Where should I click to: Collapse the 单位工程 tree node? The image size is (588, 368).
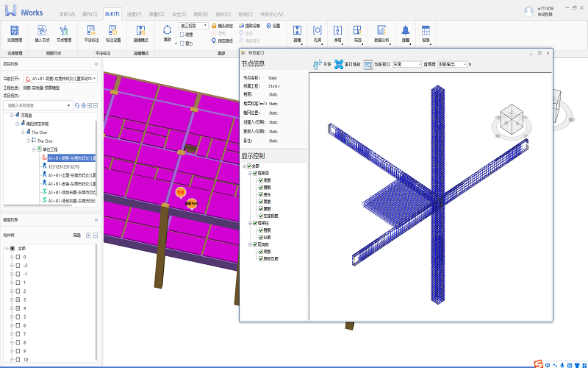click(34, 149)
